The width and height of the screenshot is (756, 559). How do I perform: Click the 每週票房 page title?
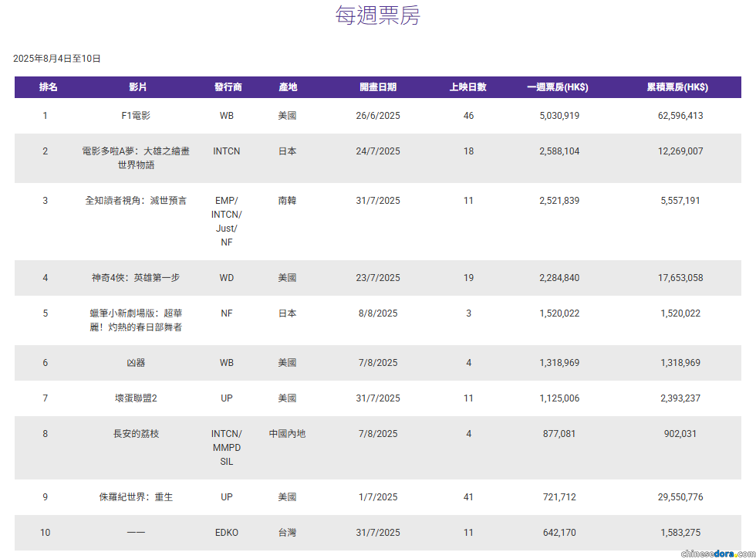pyautogui.click(x=378, y=15)
